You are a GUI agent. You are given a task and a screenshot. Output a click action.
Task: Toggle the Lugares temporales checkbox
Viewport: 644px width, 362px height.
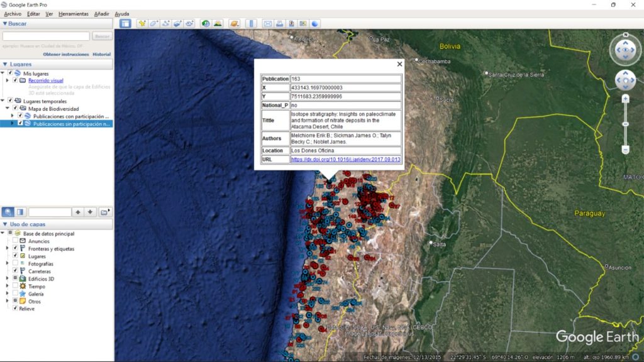coord(10,101)
